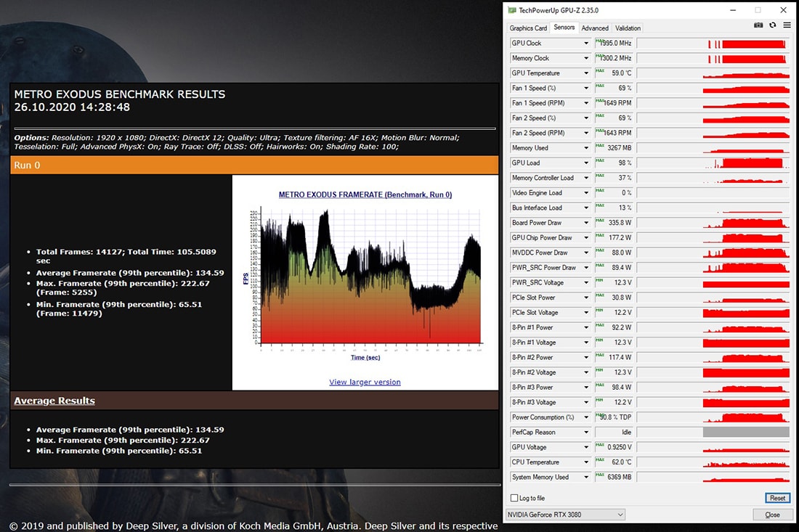
Task: Click the Board Power Draw 335.8 W value
Action: coord(614,223)
